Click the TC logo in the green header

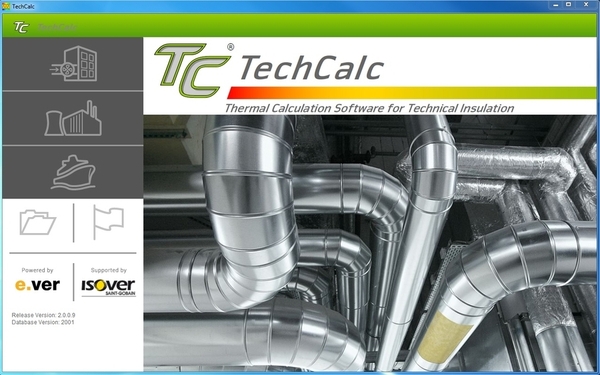pyautogui.click(x=21, y=27)
